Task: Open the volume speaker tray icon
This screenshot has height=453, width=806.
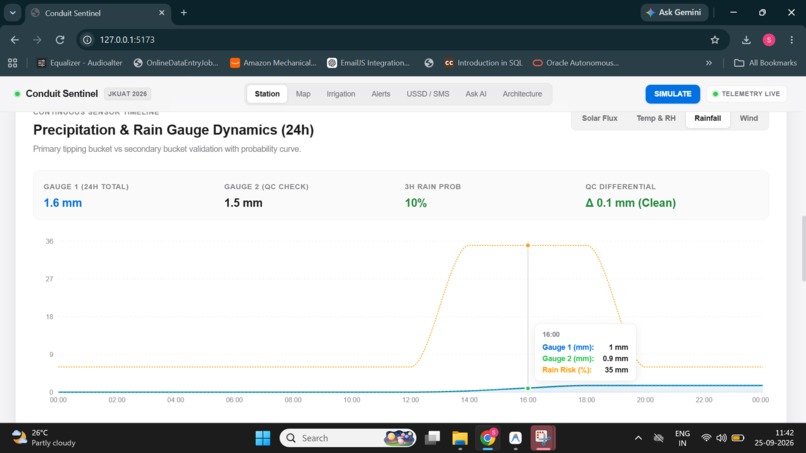Action: [x=721, y=438]
